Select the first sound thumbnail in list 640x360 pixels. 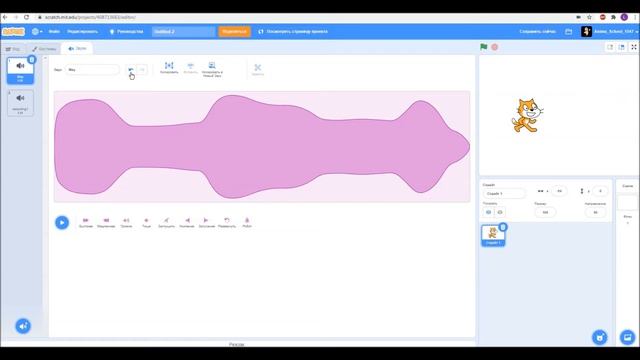(x=20, y=71)
